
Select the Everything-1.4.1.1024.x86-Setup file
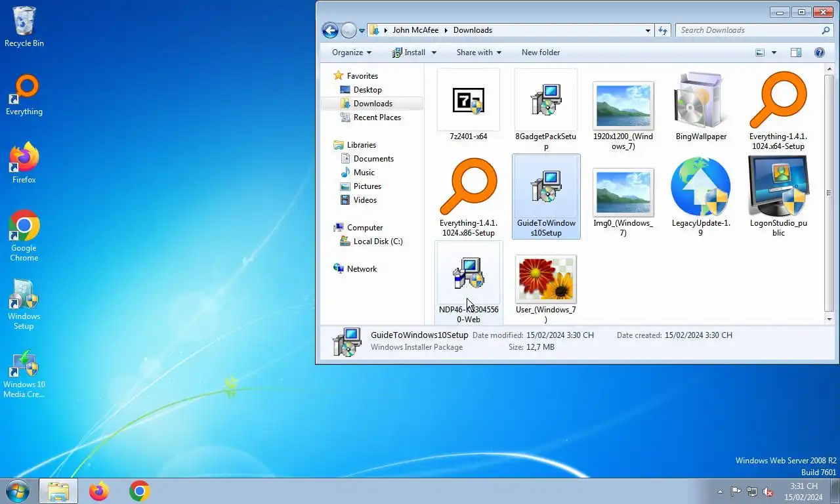point(469,197)
